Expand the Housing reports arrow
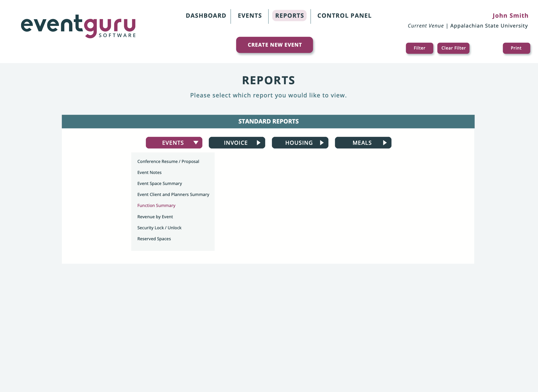The width and height of the screenshot is (538, 392). 322,143
